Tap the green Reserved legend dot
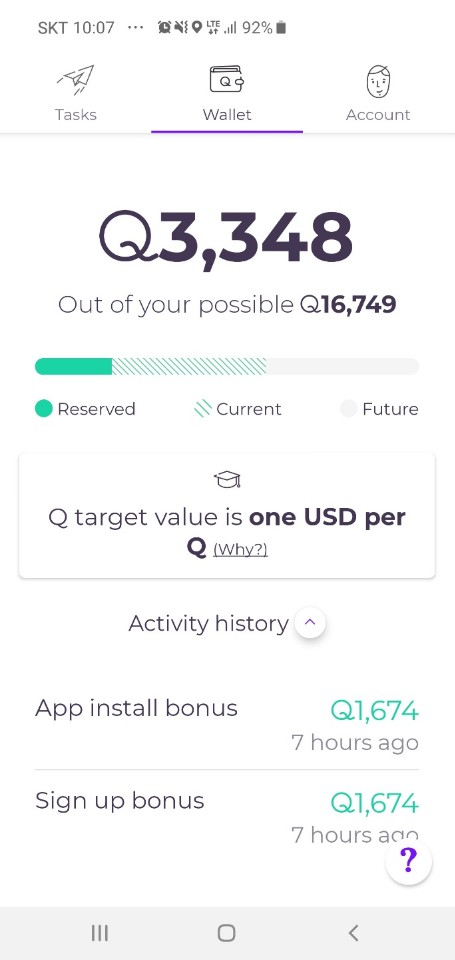The height and width of the screenshot is (960, 455). tap(43, 408)
